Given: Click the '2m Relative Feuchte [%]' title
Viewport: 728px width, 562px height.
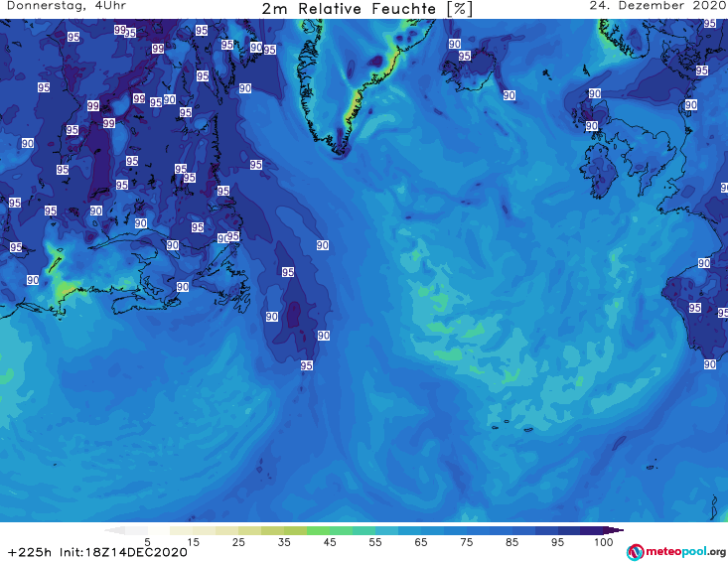Looking at the screenshot, I should click(x=367, y=9).
